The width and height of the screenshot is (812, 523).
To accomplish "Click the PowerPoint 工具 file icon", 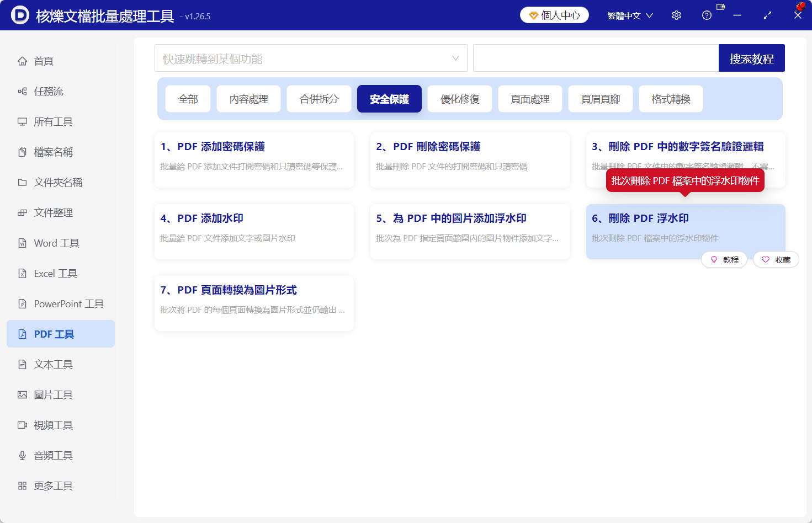I will point(22,304).
